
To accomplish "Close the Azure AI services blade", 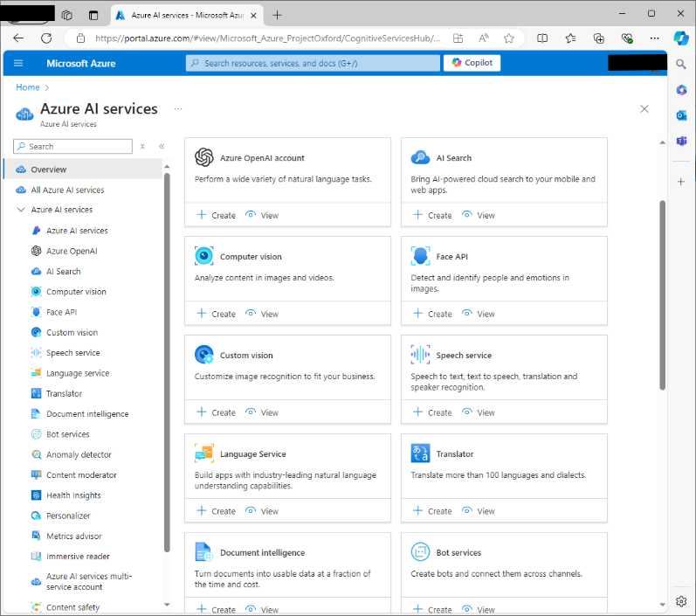I will coord(644,109).
